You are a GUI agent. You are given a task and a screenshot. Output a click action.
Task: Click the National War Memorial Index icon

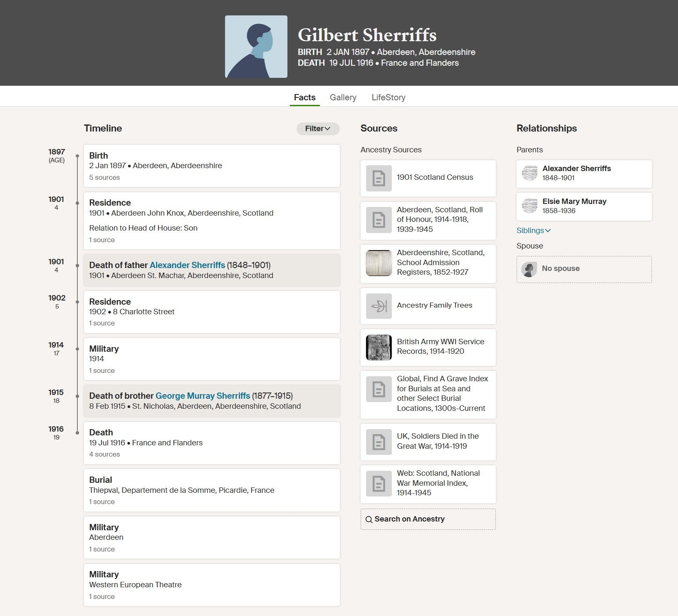(x=379, y=483)
